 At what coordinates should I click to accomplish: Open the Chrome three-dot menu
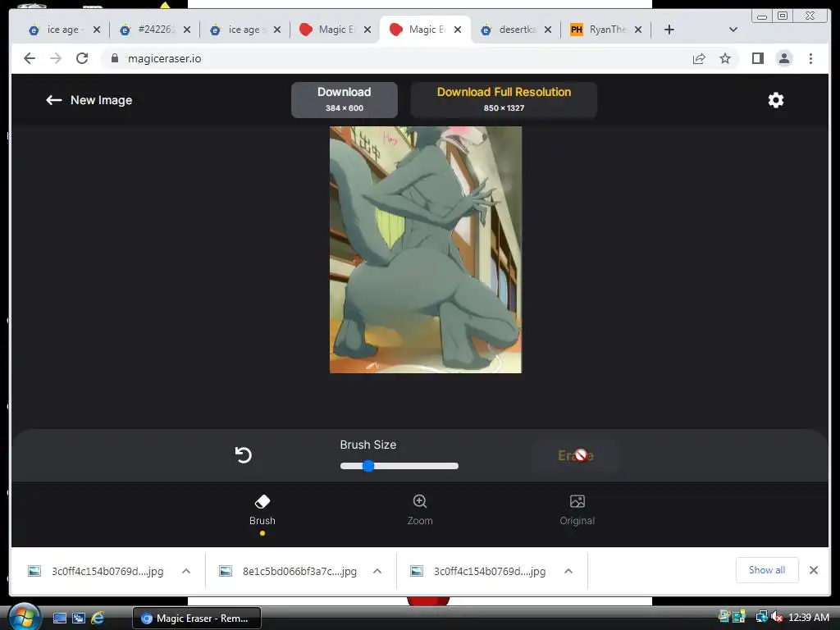point(811,58)
